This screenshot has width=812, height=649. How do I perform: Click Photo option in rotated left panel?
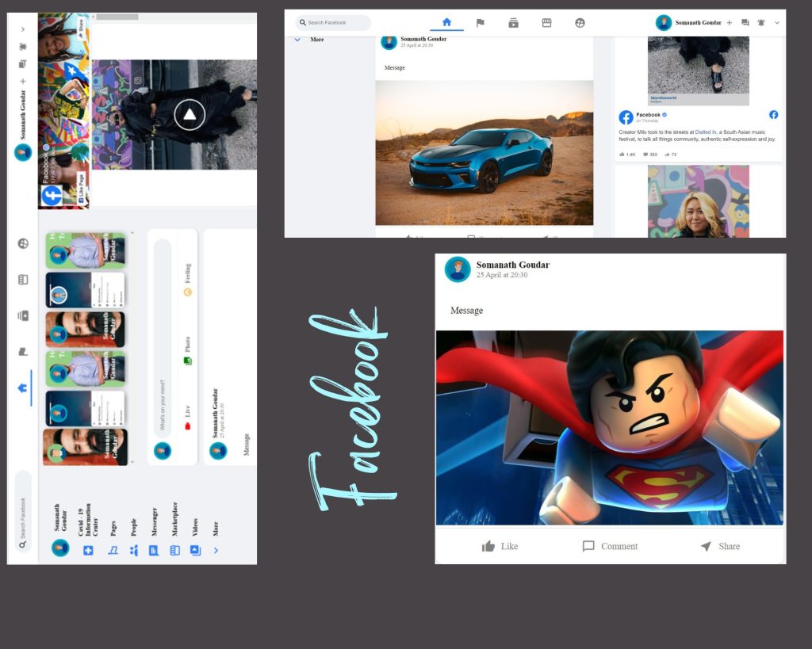click(188, 351)
